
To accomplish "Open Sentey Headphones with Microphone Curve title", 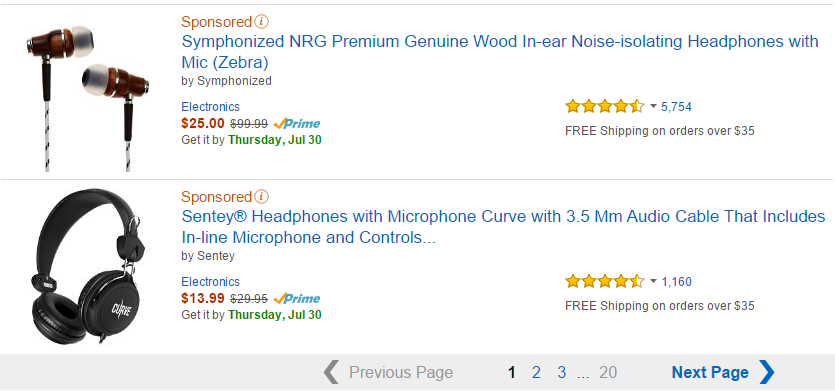I will tap(503, 227).
